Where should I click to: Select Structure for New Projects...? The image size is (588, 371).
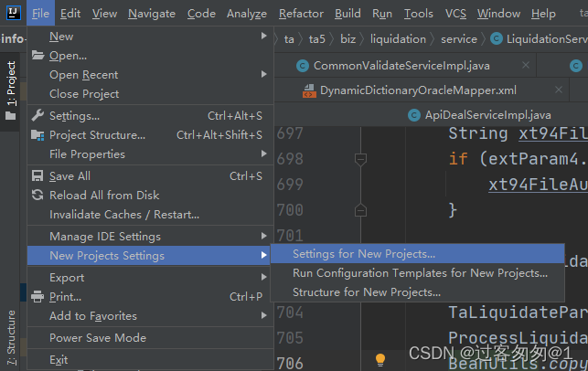(417, 291)
